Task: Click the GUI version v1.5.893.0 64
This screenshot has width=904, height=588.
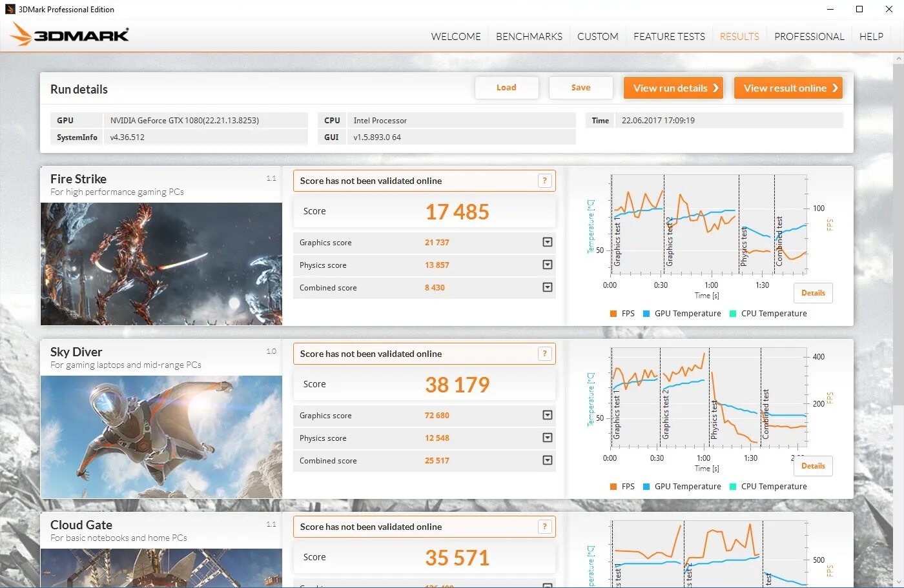Action: point(377,137)
